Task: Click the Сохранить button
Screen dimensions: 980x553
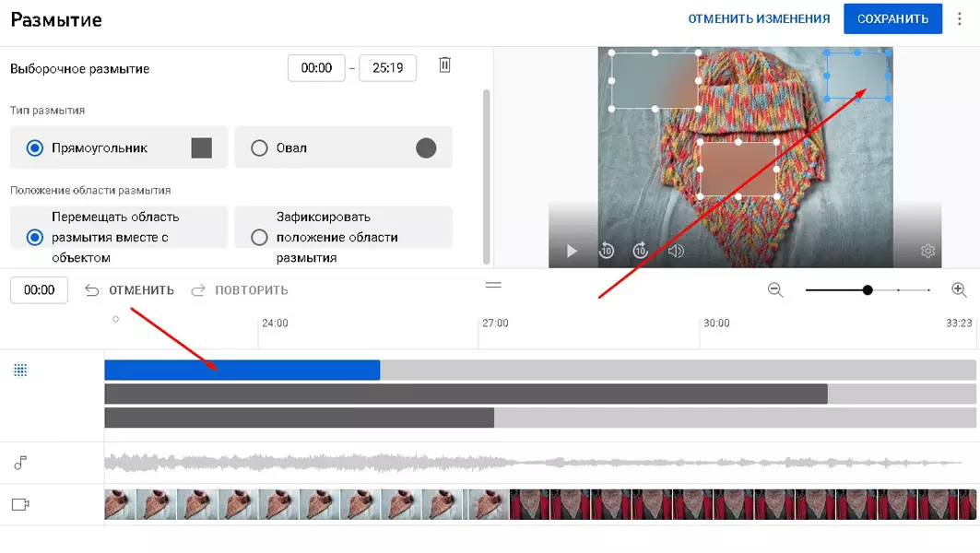Action: (892, 18)
